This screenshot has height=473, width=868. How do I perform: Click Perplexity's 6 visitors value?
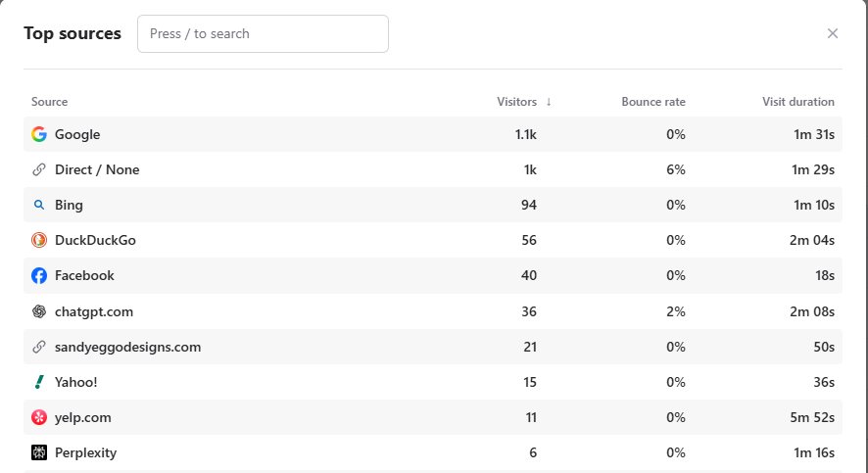click(533, 453)
